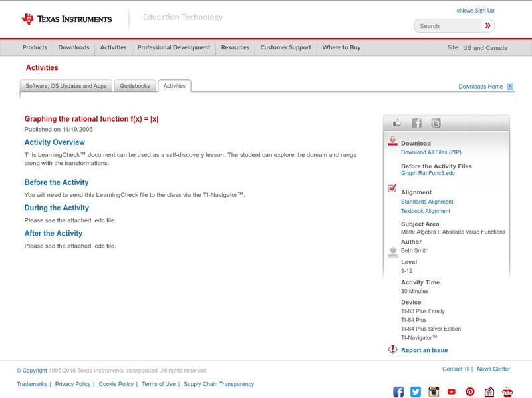The image size is (532, 398).
Task: Click the author name Beth Smith
Action: pos(414,251)
